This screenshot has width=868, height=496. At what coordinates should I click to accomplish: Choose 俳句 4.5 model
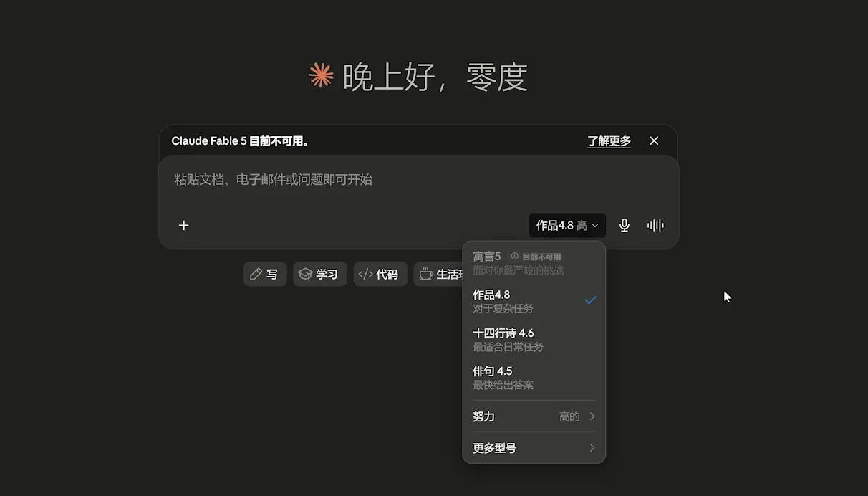tap(534, 378)
